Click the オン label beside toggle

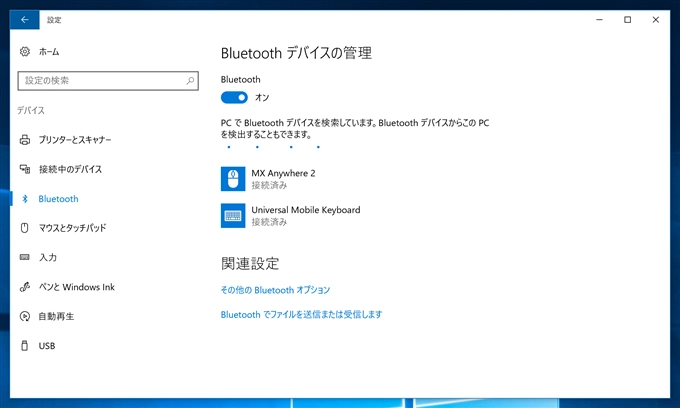pos(262,98)
